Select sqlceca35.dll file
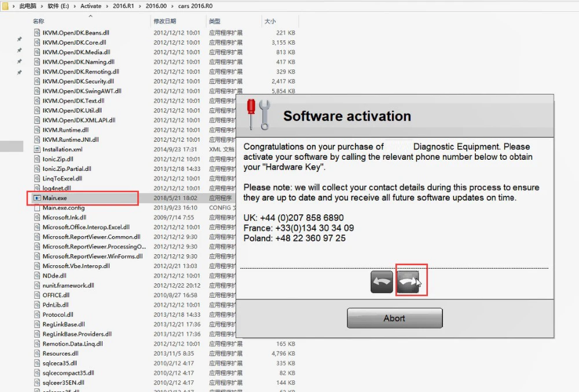 pyautogui.click(x=60, y=363)
